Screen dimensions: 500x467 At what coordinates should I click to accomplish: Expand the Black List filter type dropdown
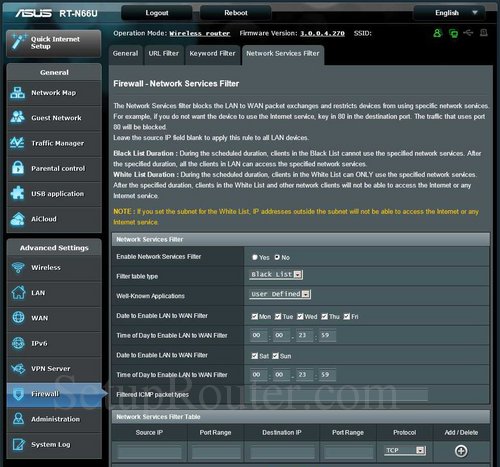coord(276,274)
